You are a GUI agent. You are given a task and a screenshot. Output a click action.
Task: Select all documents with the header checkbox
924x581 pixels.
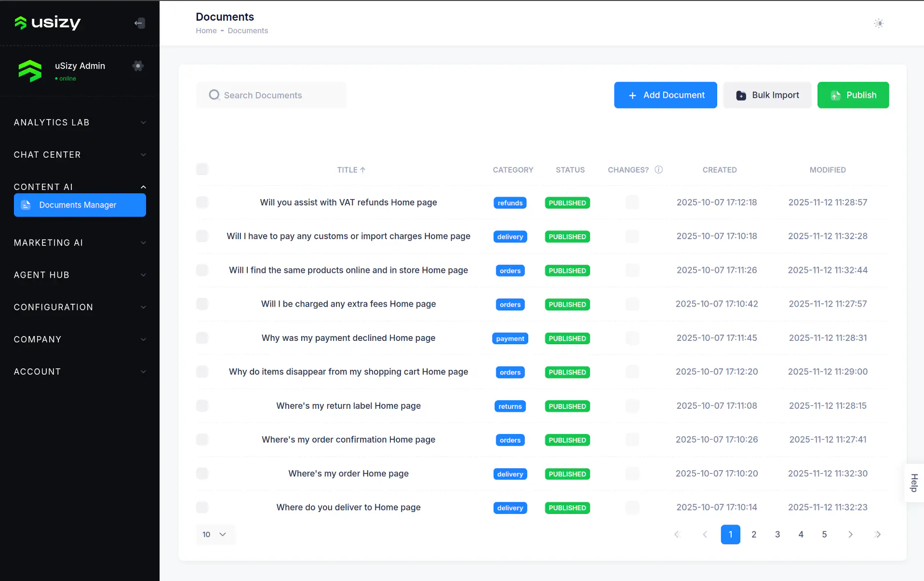(202, 169)
